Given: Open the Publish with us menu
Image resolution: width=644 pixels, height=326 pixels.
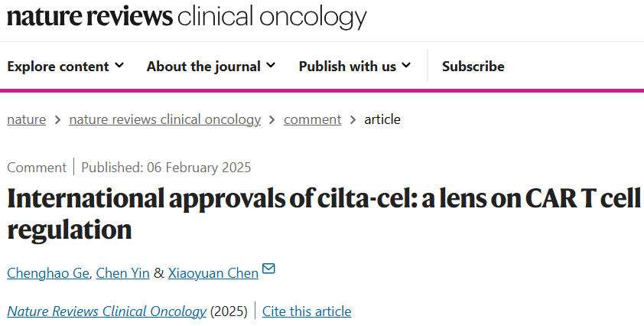Looking at the screenshot, I should (347, 67).
